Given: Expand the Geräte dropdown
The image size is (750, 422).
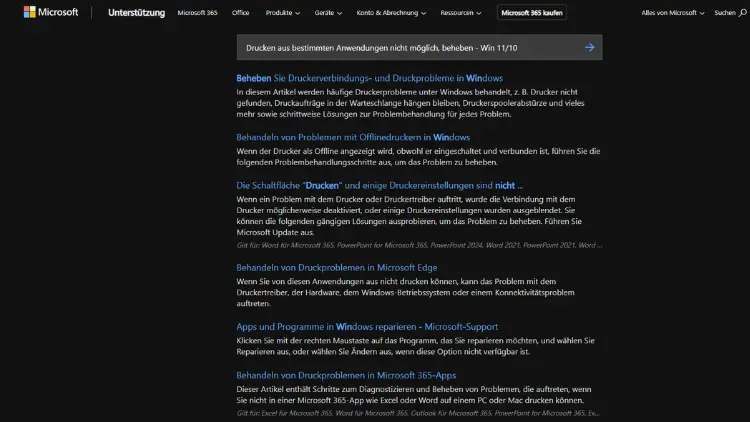Looking at the screenshot, I should click(x=328, y=13).
